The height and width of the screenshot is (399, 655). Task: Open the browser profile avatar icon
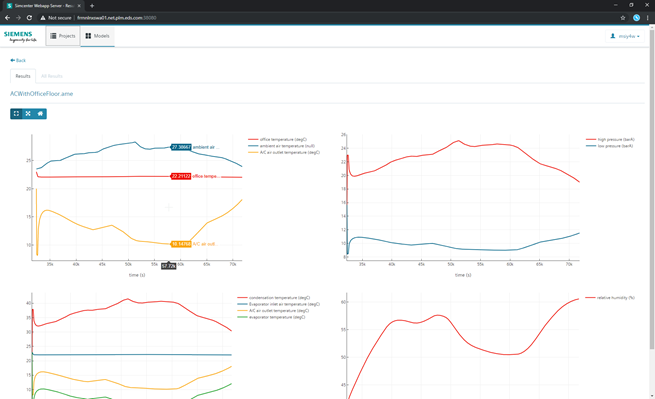tap(636, 18)
